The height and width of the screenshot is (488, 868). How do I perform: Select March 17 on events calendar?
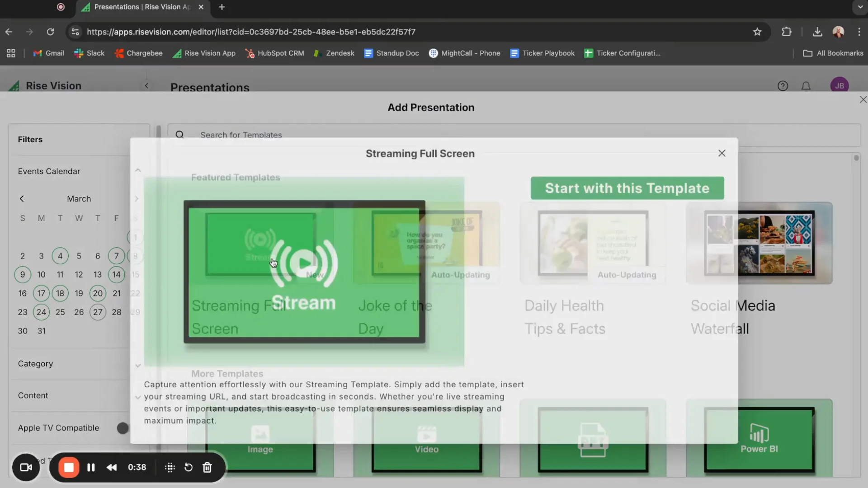click(41, 293)
